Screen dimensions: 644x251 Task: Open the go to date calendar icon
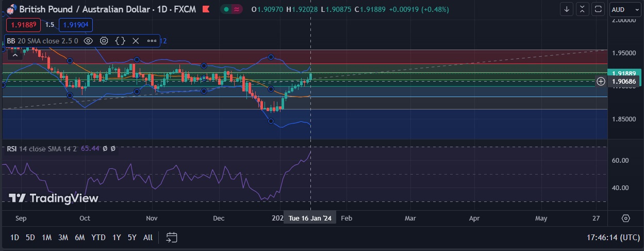(x=172, y=238)
